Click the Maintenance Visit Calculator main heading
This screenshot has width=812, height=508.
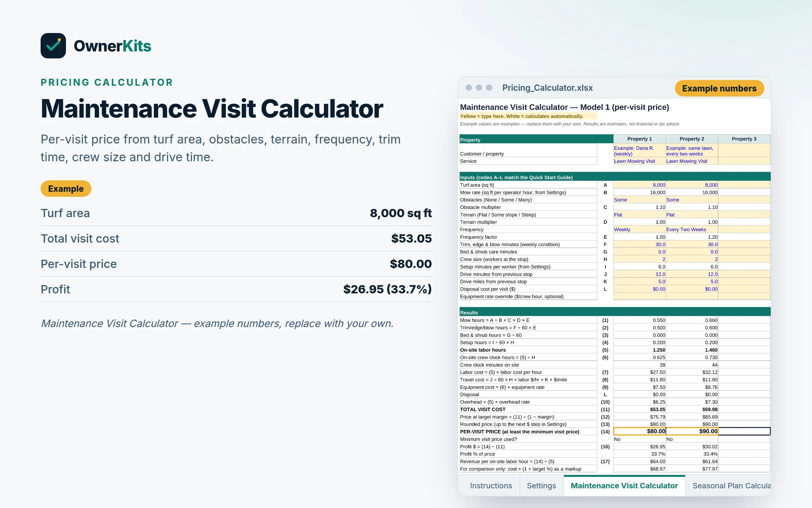212,109
